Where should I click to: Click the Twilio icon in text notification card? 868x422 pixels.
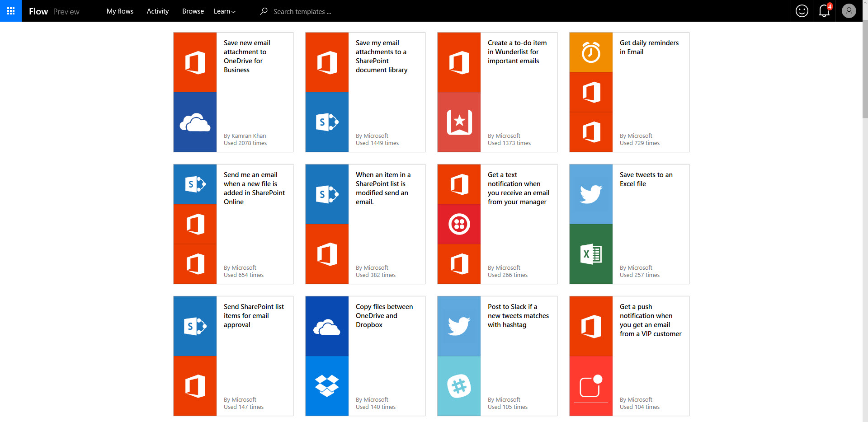(x=459, y=224)
